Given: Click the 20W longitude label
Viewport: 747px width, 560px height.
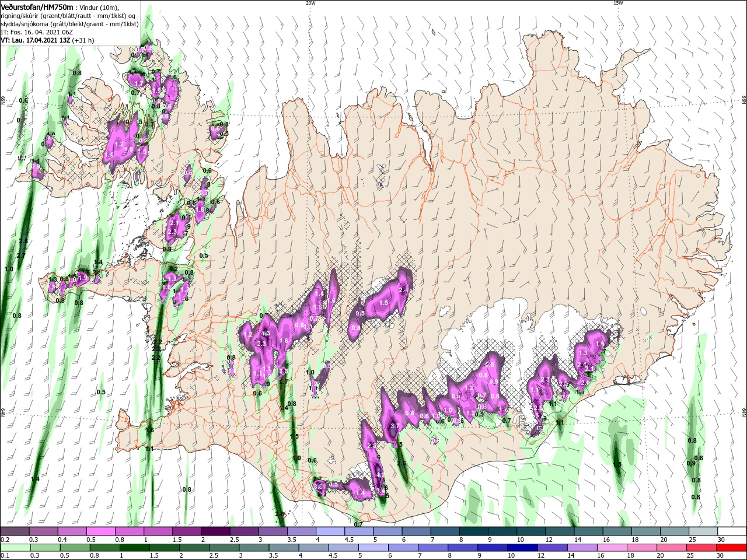Looking at the screenshot, I should [310, 3].
